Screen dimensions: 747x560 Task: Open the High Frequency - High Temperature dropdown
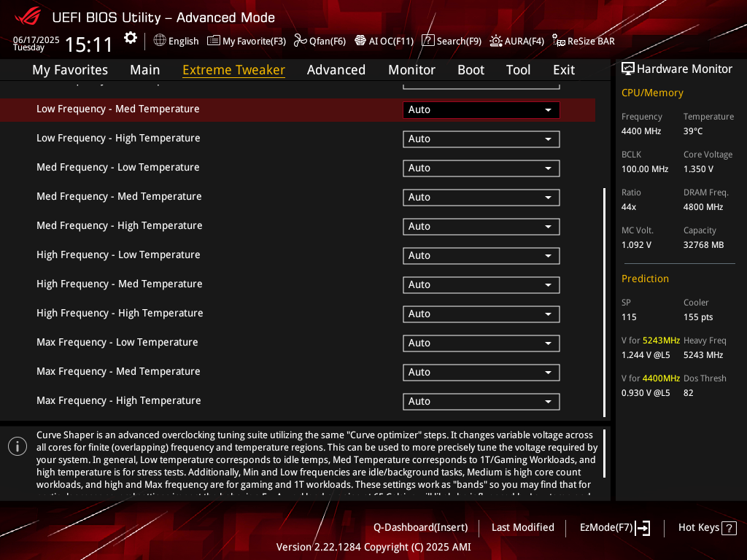481,314
